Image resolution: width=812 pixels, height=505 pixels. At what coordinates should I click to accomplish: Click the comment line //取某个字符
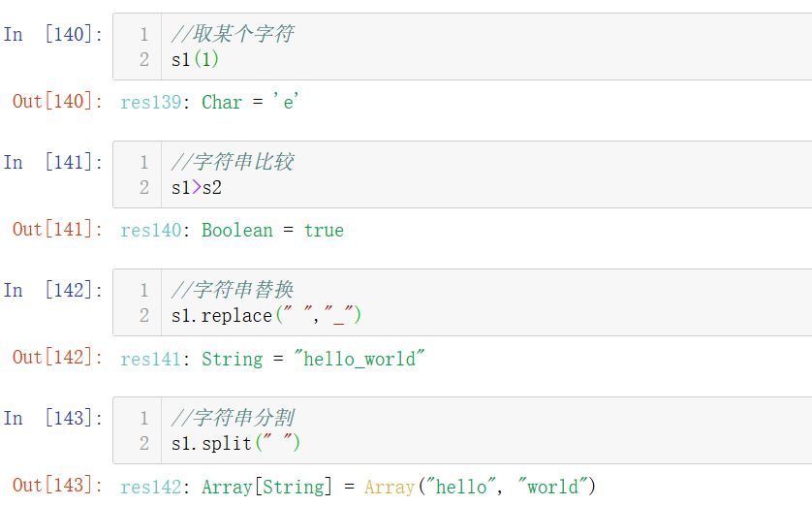pyautogui.click(x=233, y=35)
